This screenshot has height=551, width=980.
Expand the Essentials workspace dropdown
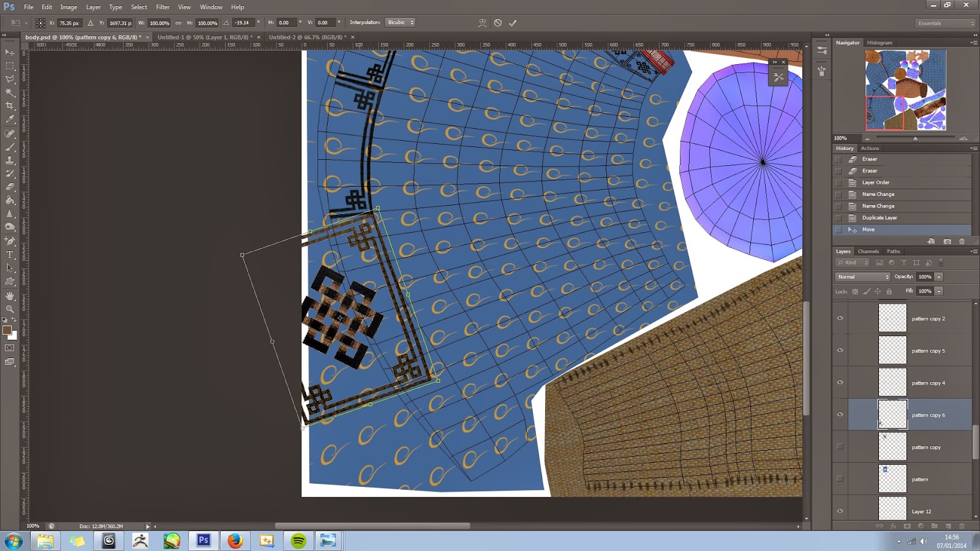pos(946,23)
